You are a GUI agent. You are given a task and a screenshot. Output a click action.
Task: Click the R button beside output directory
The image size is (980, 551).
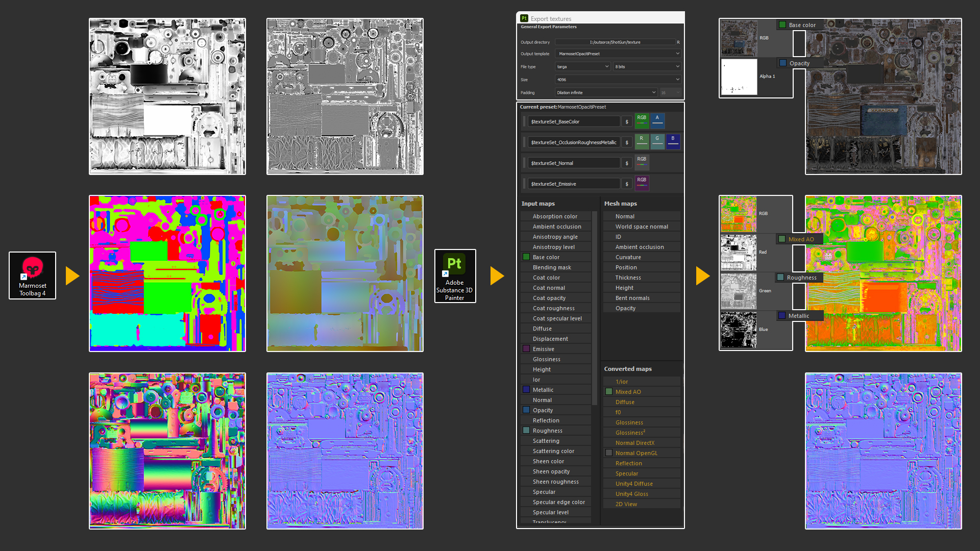[x=678, y=42]
